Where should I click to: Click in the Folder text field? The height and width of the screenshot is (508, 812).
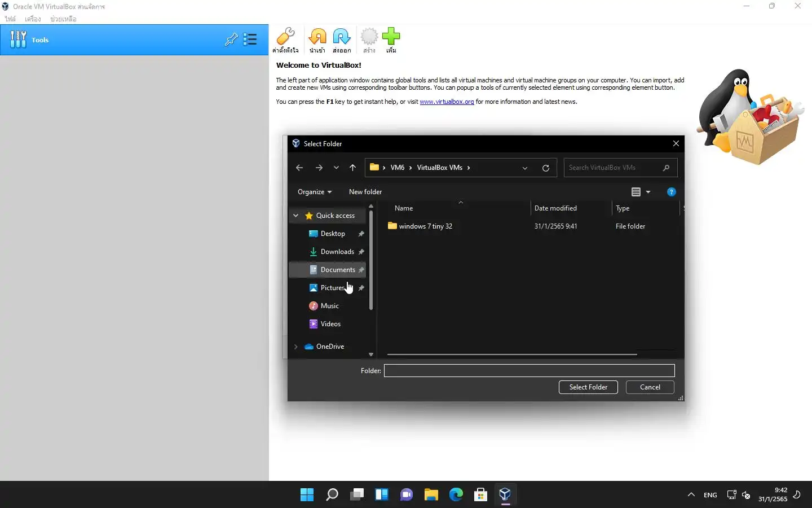click(x=529, y=370)
